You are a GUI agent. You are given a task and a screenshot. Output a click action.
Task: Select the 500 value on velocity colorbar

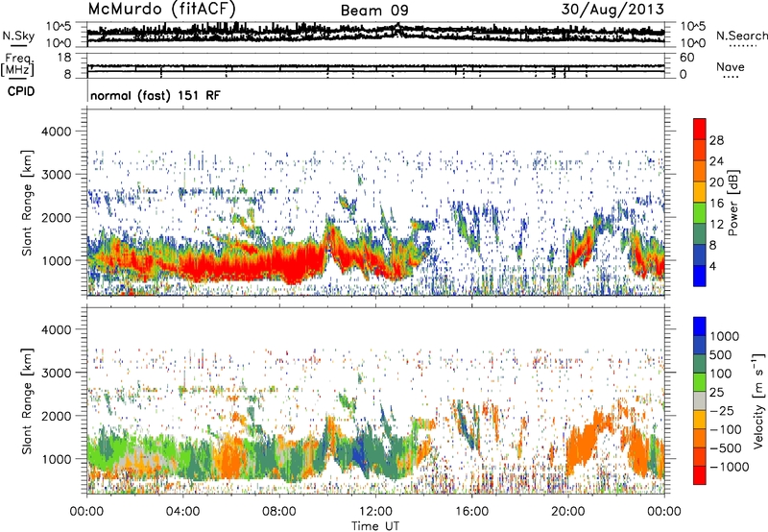pyautogui.click(x=722, y=354)
